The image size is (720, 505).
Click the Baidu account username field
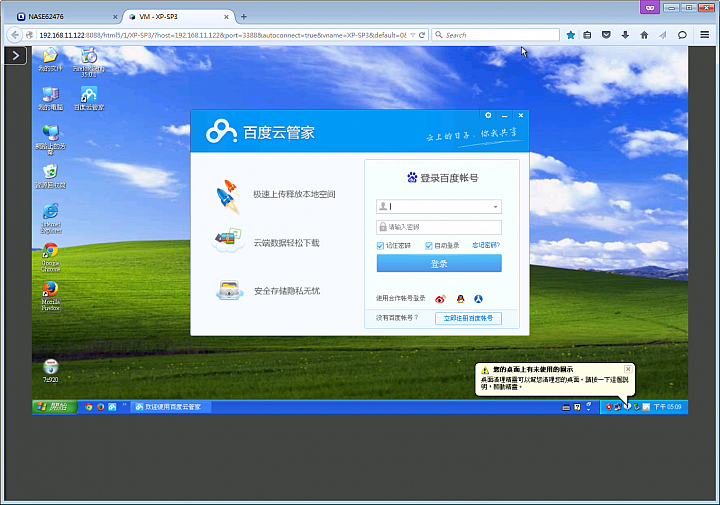pyautogui.click(x=439, y=207)
